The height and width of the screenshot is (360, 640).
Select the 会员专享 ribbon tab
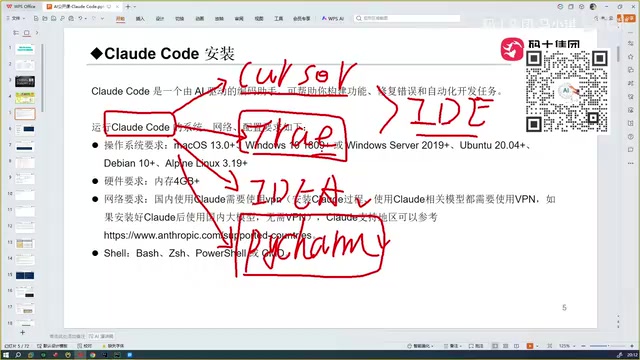click(302, 19)
